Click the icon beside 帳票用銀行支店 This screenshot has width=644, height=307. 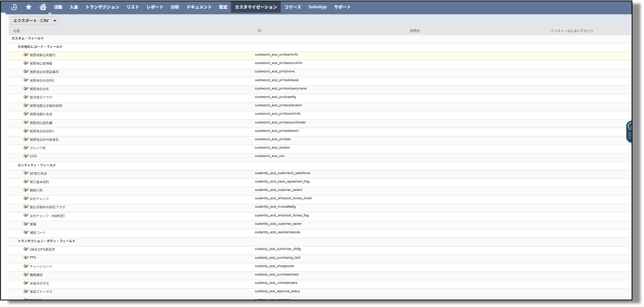26,114
